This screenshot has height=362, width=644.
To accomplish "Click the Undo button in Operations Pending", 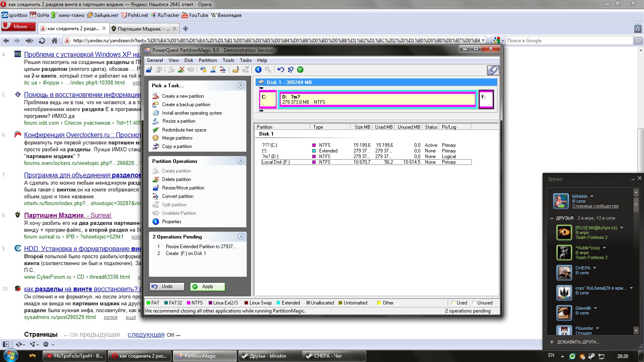I will 167,286.
